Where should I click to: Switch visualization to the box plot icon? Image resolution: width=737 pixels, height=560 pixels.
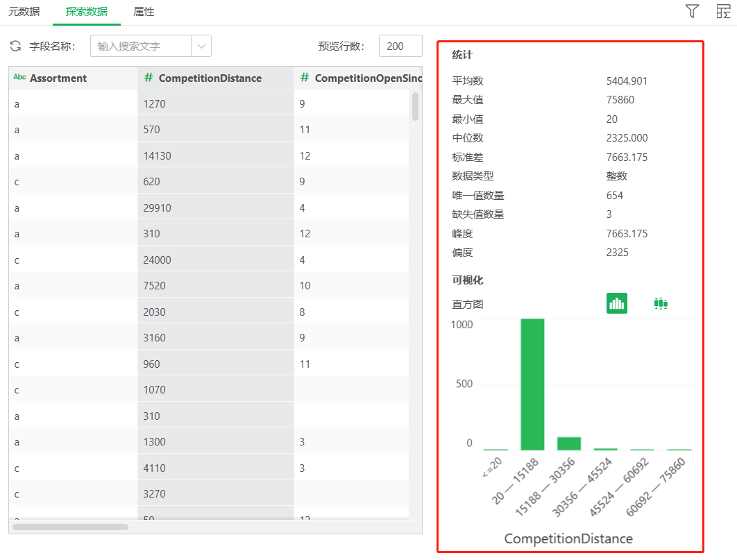coord(660,303)
